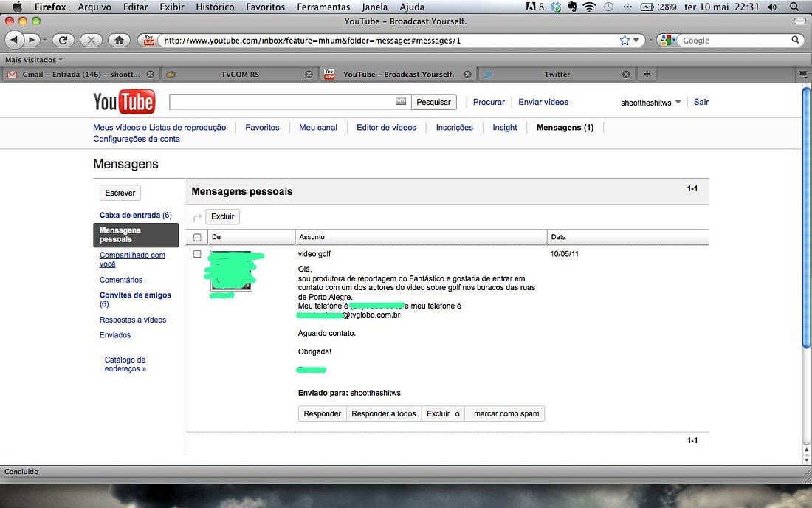Expand the shoottheshitws account dropdown
Viewport: 812px width, 508px height.
(x=678, y=102)
